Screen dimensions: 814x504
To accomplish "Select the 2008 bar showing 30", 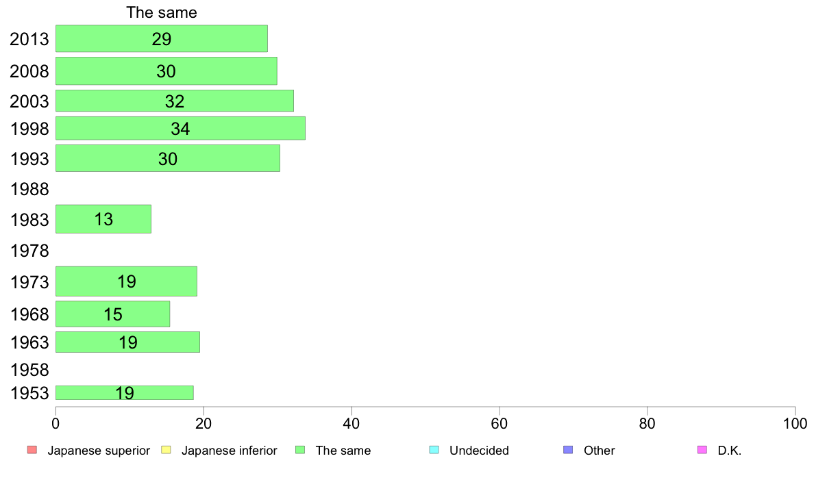I will point(166,71).
